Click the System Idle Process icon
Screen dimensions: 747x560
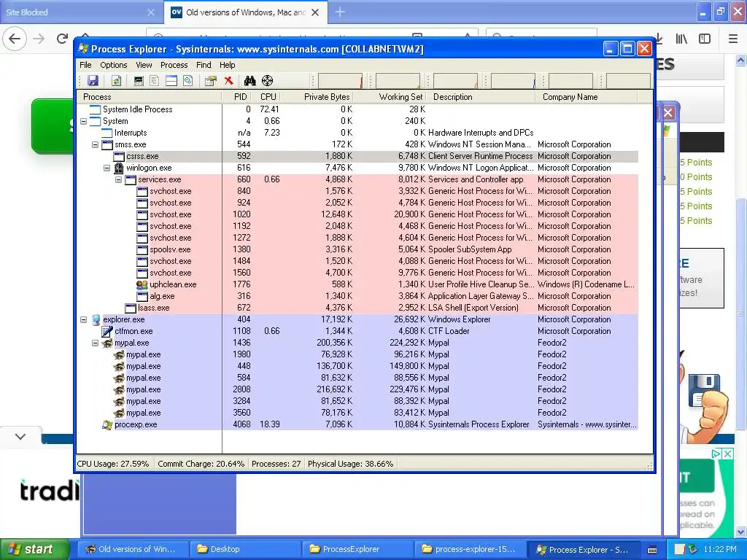click(x=96, y=109)
